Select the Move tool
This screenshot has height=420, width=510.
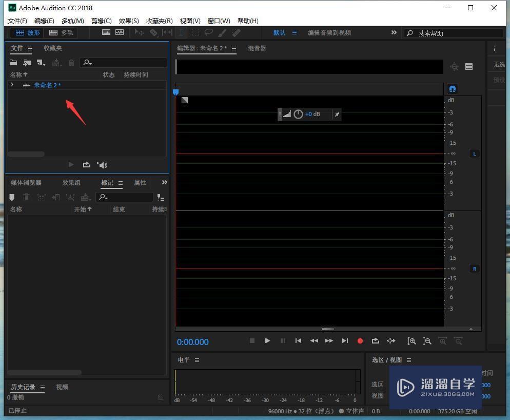click(x=139, y=32)
